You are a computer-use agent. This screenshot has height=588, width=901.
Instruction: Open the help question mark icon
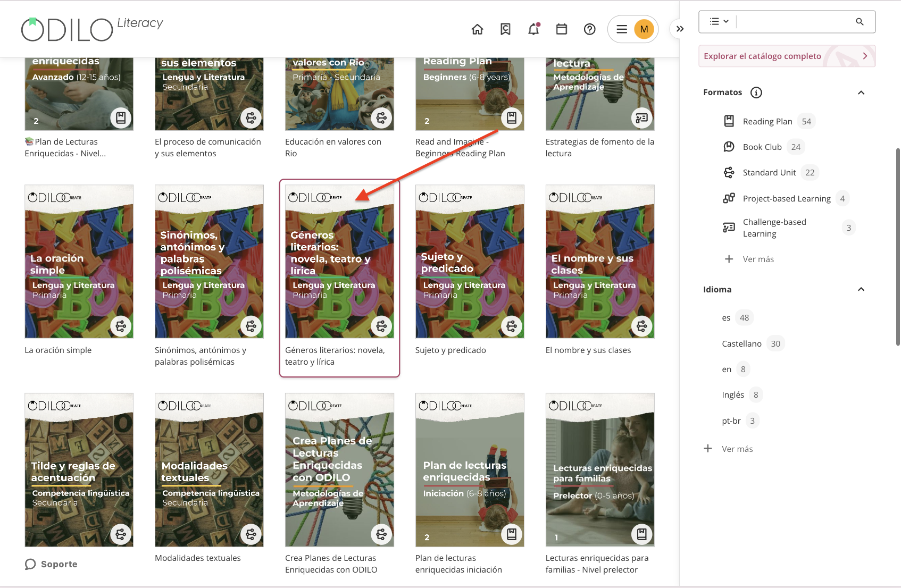click(x=589, y=29)
